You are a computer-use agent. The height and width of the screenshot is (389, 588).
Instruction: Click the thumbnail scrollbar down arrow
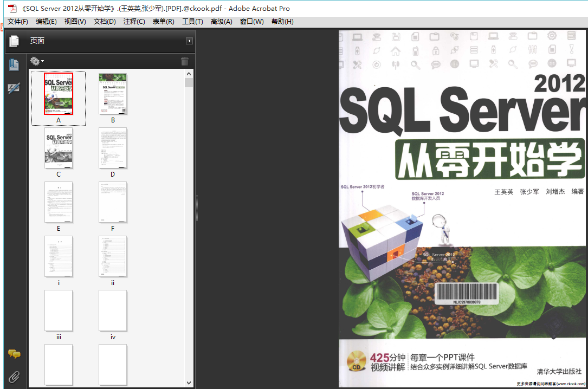coord(189,383)
